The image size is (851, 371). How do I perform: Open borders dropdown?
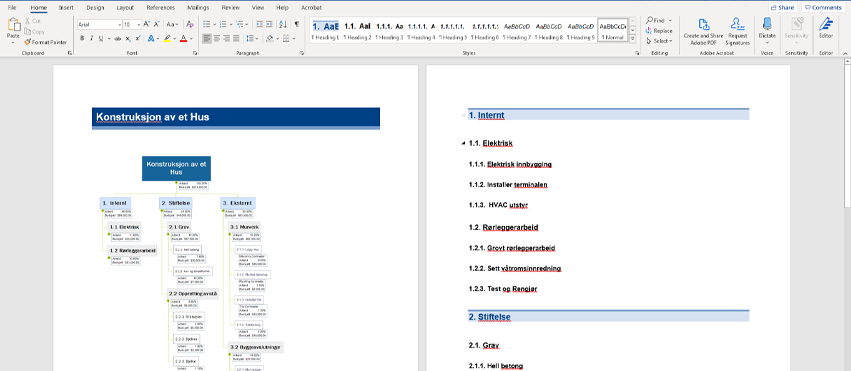click(x=294, y=39)
